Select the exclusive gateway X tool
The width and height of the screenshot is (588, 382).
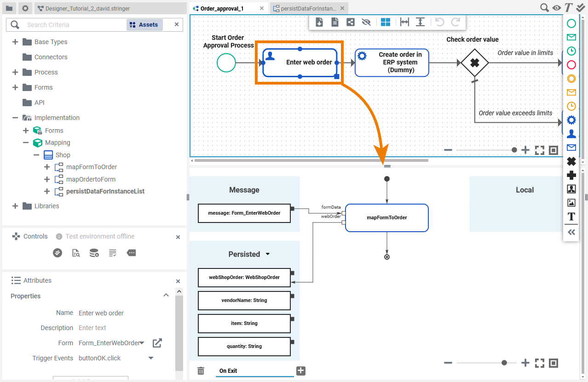tap(571, 161)
